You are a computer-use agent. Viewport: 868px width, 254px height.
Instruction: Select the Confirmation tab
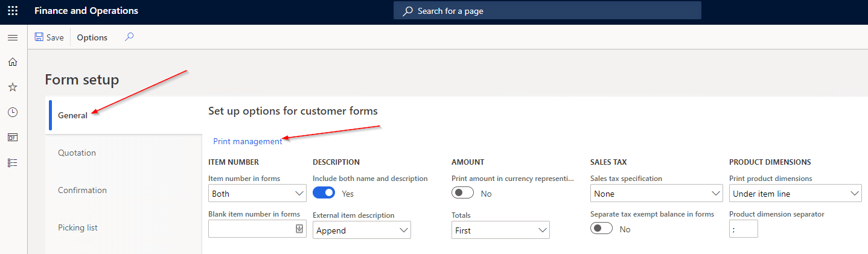coord(124,190)
